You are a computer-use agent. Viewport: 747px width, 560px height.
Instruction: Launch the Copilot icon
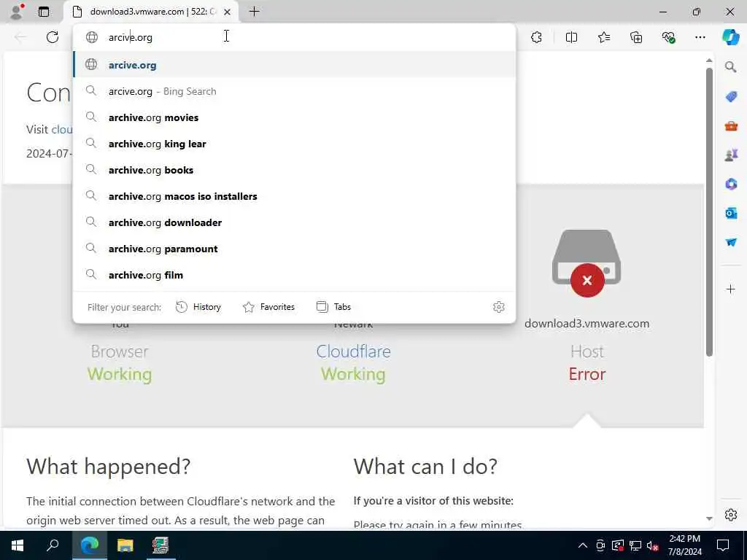click(730, 37)
